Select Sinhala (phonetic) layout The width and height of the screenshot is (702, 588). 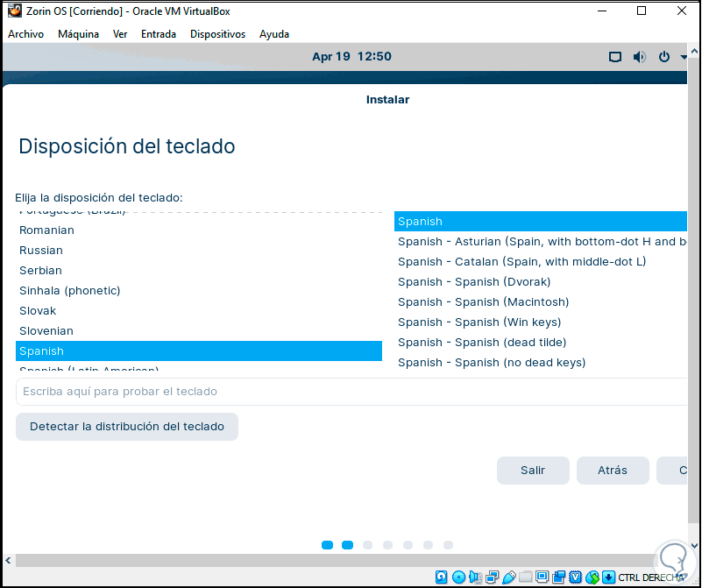click(x=199, y=290)
